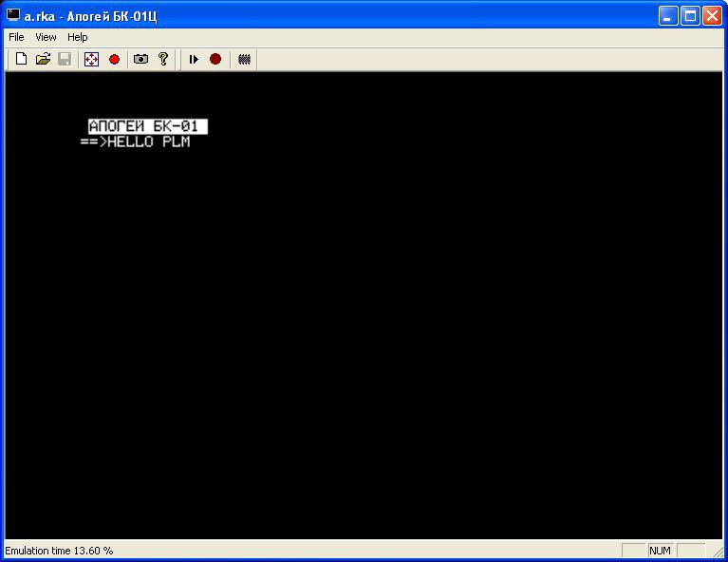Click the memory chip toolbar icon
The height and width of the screenshot is (562, 728).
[x=244, y=59]
